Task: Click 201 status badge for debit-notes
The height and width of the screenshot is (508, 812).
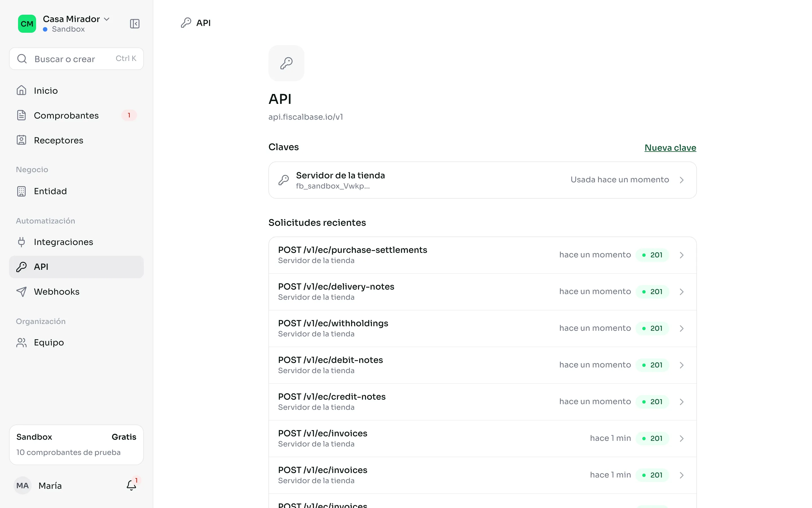Action: [x=652, y=365]
